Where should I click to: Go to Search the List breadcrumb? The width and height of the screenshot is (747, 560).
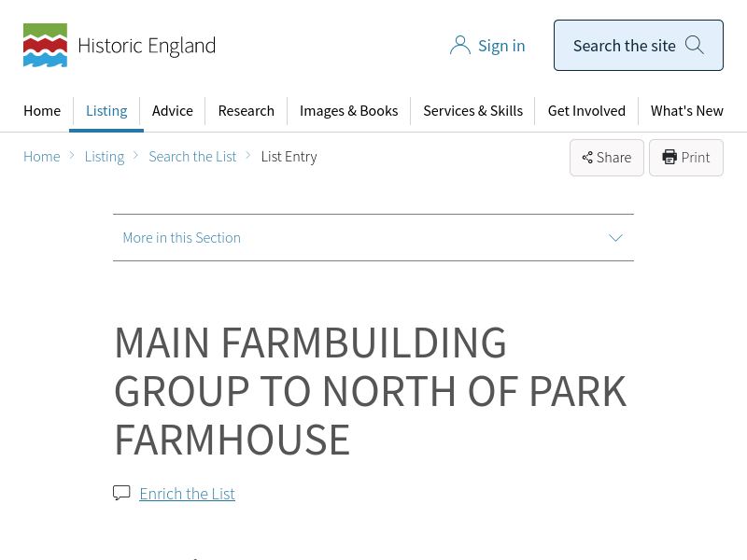(192, 157)
